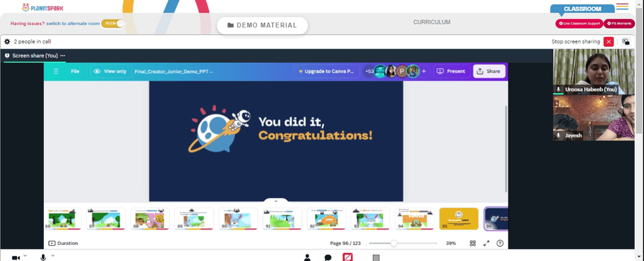Click Canva canvas vertical scrollbar
The width and height of the screenshot is (644, 261).
[506, 148]
